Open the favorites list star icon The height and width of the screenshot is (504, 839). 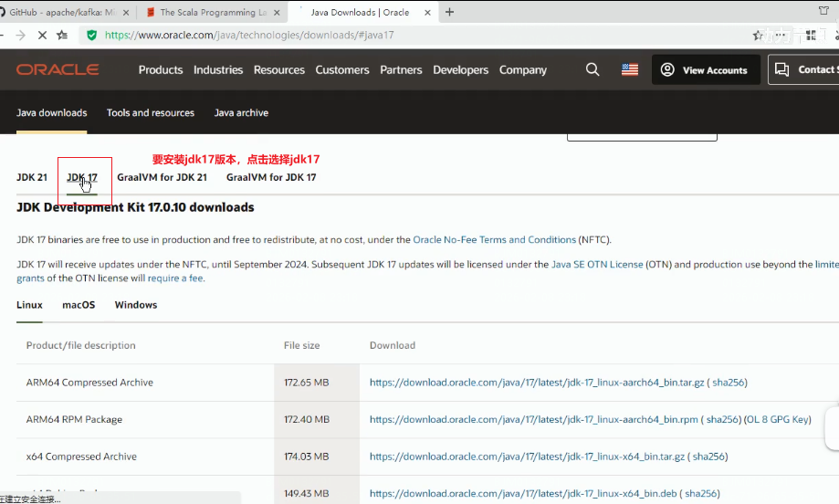coord(63,36)
